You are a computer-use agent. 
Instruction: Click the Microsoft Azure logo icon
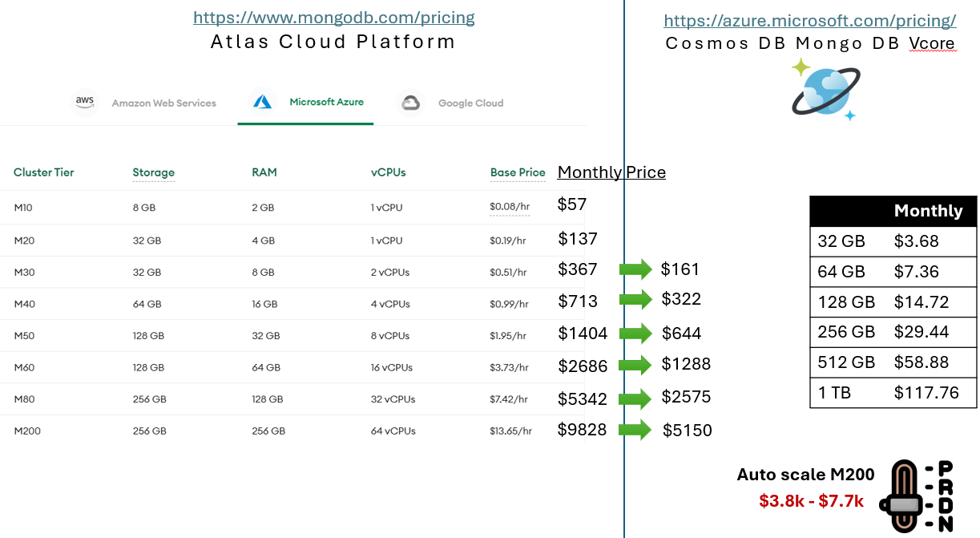pos(263,102)
